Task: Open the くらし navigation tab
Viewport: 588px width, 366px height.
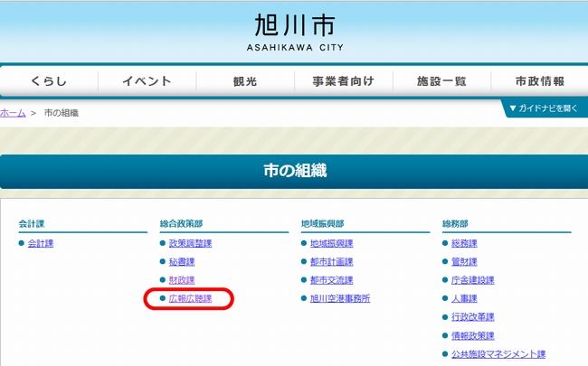Action: tap(49, 81)
